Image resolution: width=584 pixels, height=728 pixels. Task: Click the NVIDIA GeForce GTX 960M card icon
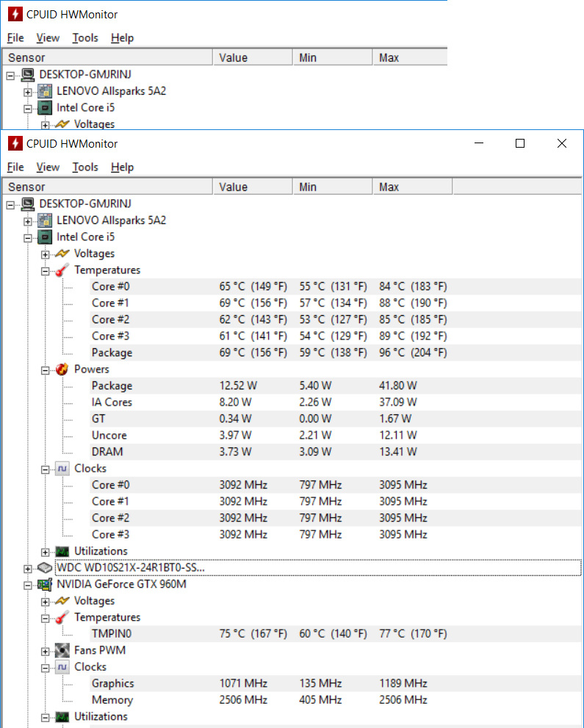pos(46,585)
